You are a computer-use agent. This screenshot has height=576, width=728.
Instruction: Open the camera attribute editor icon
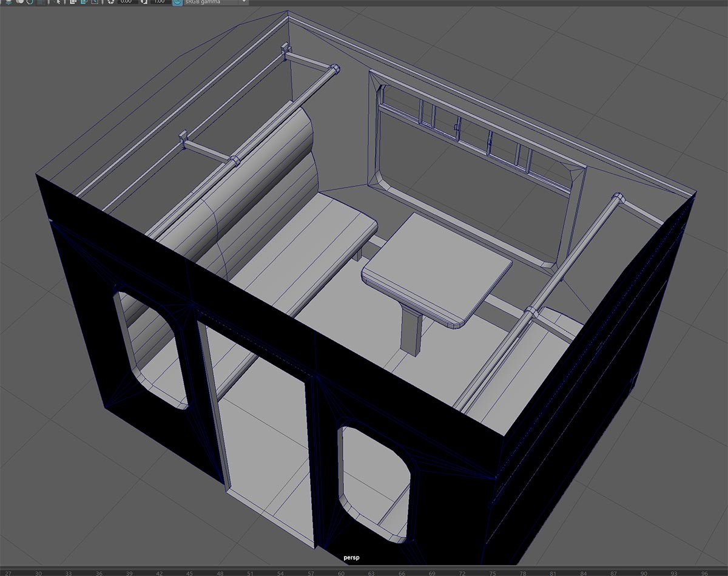click(19, 3)
